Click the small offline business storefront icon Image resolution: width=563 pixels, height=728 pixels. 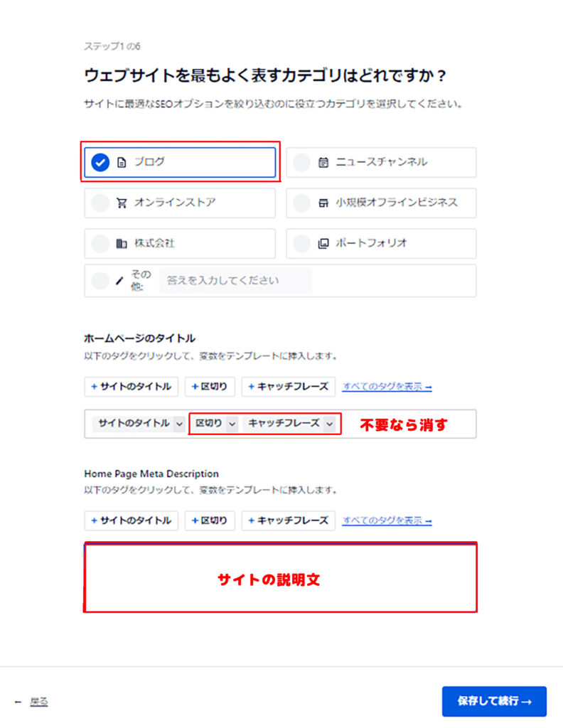point(323,203)
